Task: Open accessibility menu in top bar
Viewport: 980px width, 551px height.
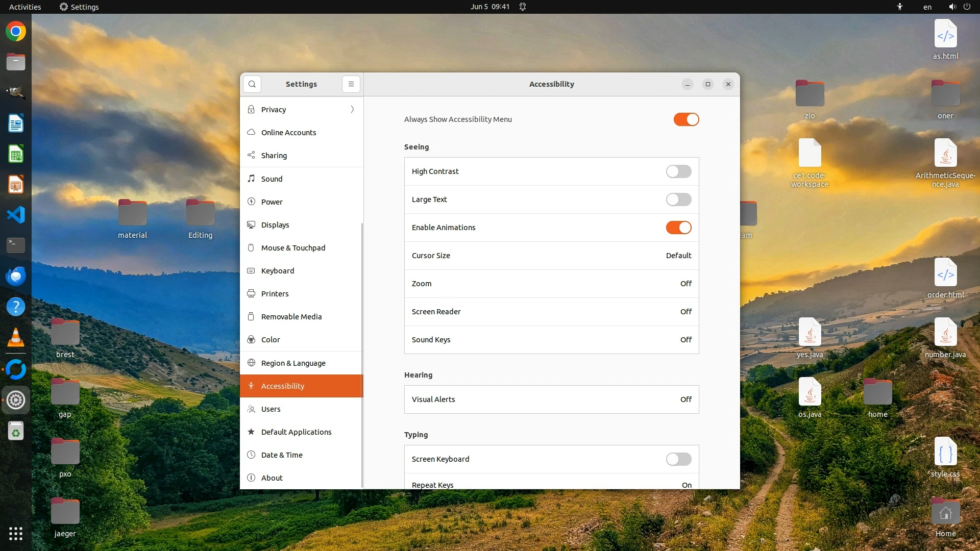Action: click(900, 7)
